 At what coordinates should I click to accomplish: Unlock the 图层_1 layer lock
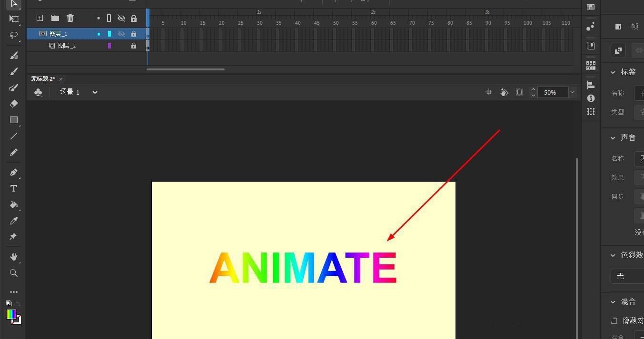pos(134,34)
